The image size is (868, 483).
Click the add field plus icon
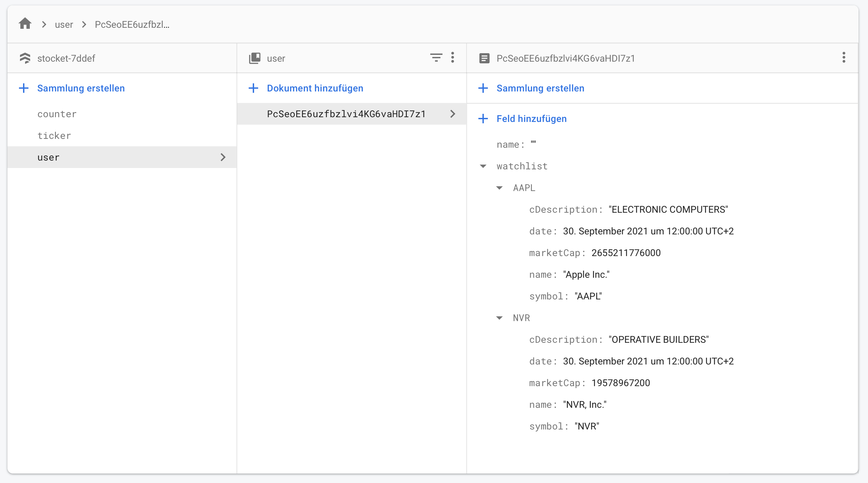point(484,118)
